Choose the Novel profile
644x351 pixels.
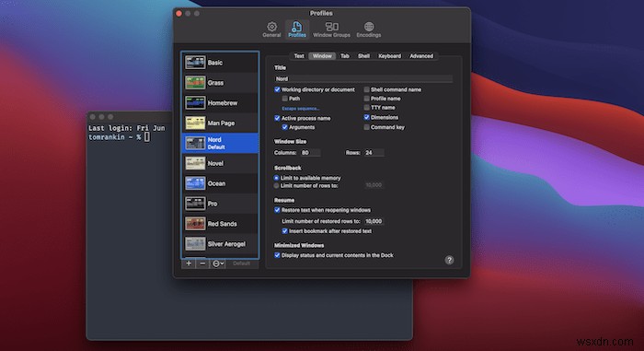(220, 163)
